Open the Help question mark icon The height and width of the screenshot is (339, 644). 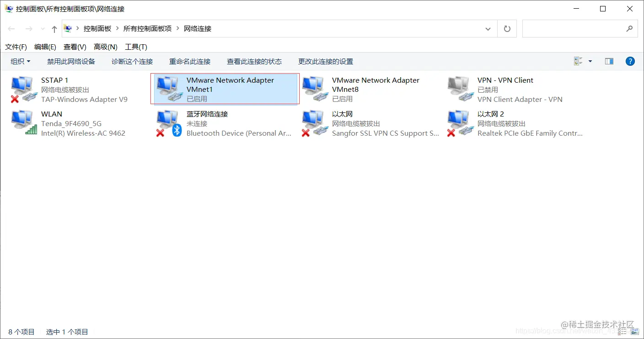coord(630,61)
